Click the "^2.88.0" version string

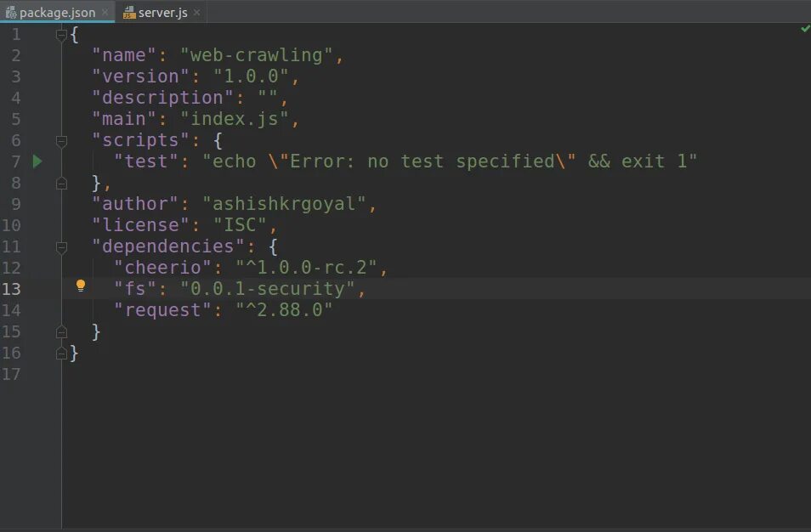tap(285, 309)
